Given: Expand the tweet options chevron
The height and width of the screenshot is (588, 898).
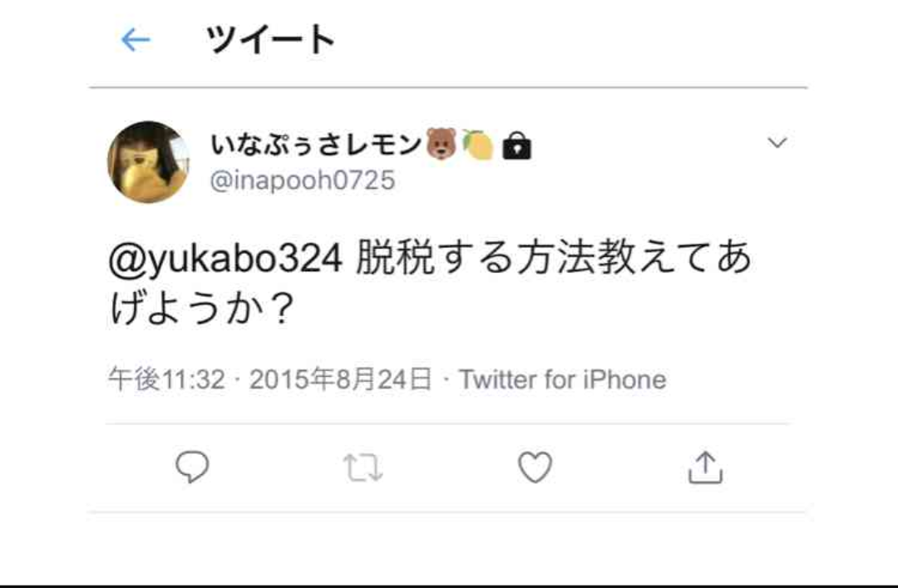Looking at the screenshot, I should (x=777, y=142).
